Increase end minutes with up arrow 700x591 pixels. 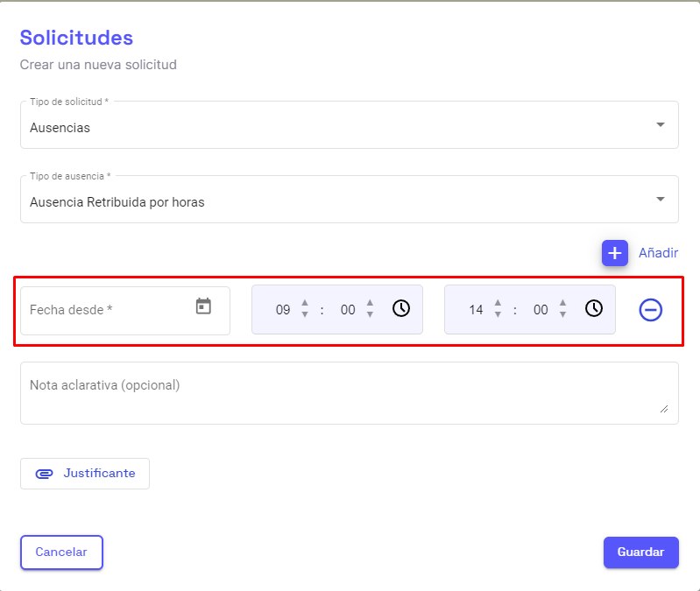(x=562, y=303)
